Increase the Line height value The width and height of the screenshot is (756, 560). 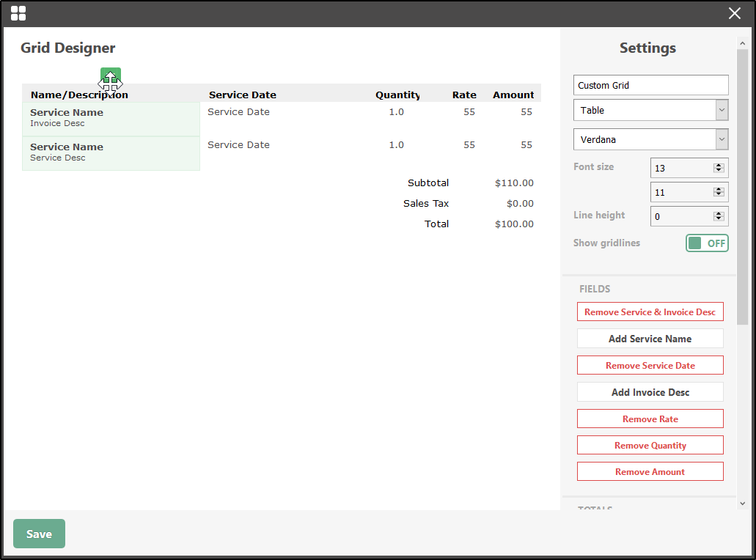[x=717, y=212]
